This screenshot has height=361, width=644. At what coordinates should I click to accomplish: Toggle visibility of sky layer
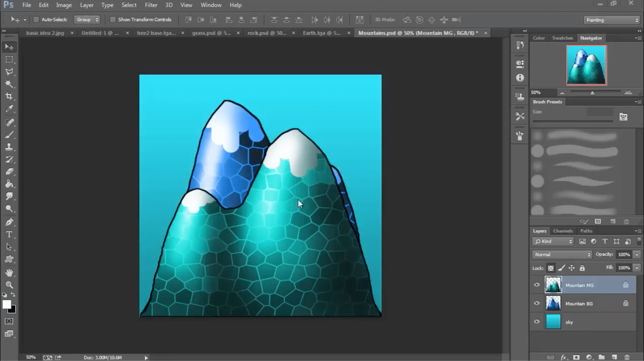click(537, 322)
